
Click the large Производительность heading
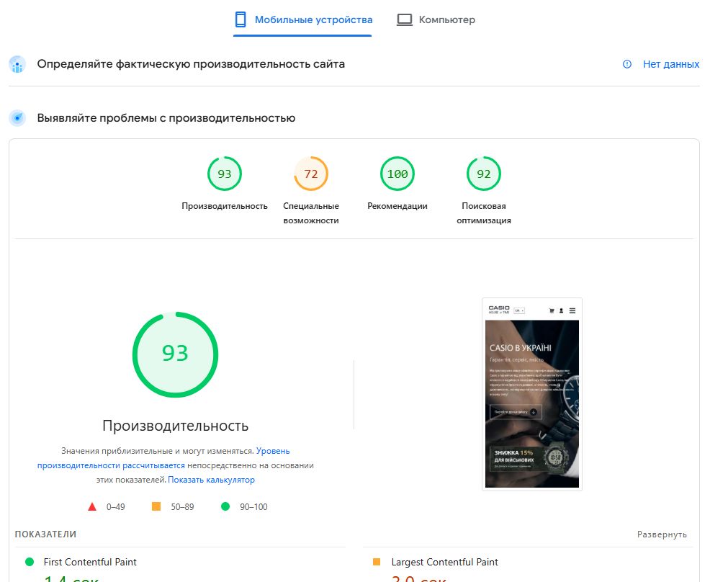coord(176,426)
